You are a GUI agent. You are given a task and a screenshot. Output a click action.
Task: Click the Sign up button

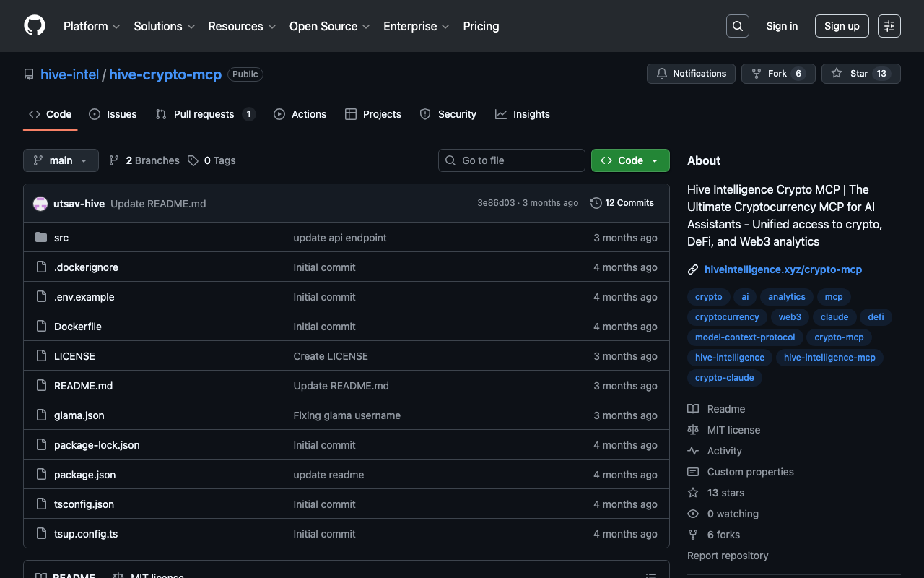point(841,26)
